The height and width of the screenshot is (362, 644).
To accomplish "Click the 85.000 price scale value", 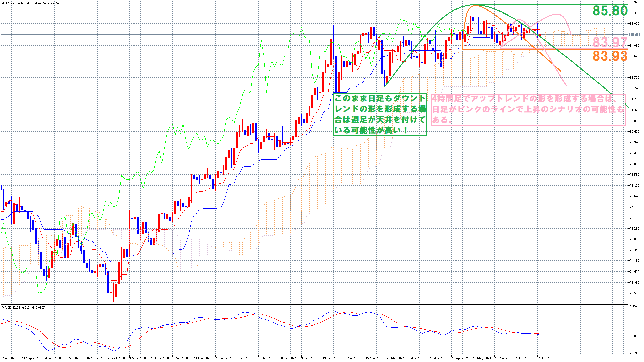I will tap(634, 24).
